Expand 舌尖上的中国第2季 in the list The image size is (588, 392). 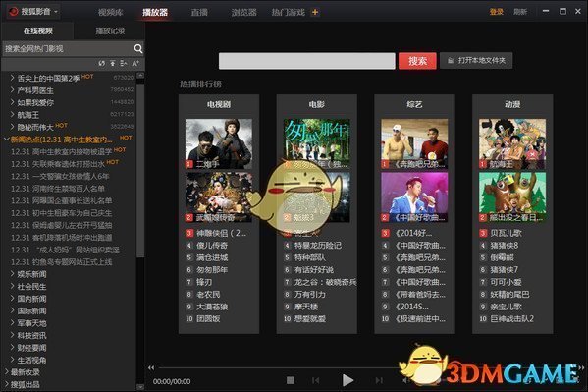pos(12,78)
